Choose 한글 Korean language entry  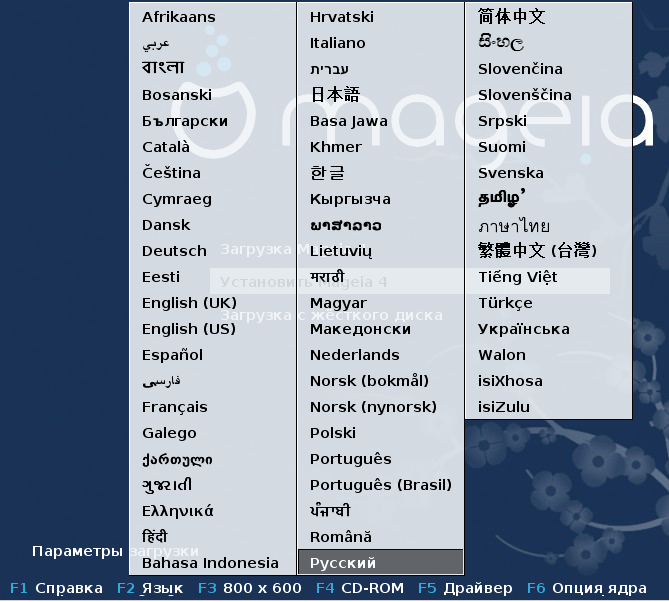[327, 173]
